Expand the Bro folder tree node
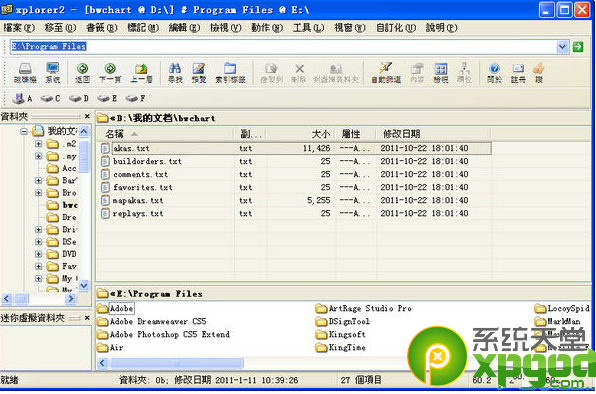The width and height of the screenshot is (596, 394). [x=38, y=193]
